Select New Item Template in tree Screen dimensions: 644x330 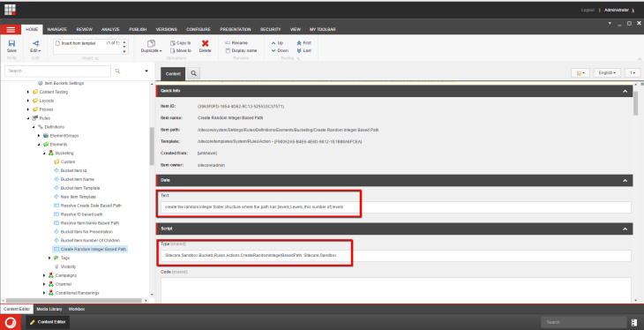point(75,197)
